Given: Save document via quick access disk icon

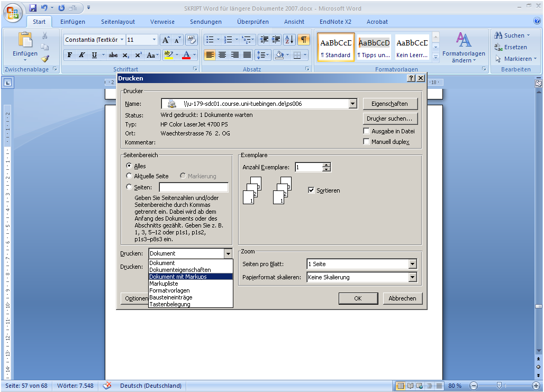Looking at the screenshot, I should pyautogui.click(x=33, y=7).
